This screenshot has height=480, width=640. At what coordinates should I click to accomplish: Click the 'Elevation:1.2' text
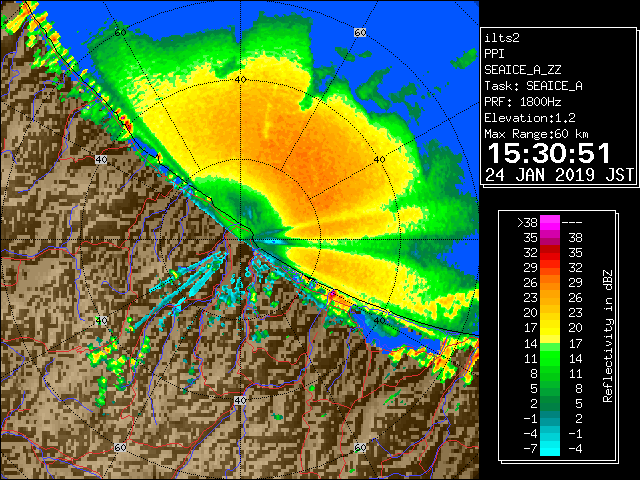pos(530,118)
